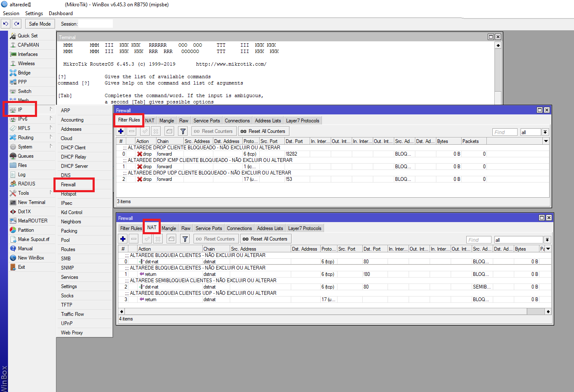Open the Session menu
Image resolution: width=574 pixels, height=392 pixels.
click(11, 13)
